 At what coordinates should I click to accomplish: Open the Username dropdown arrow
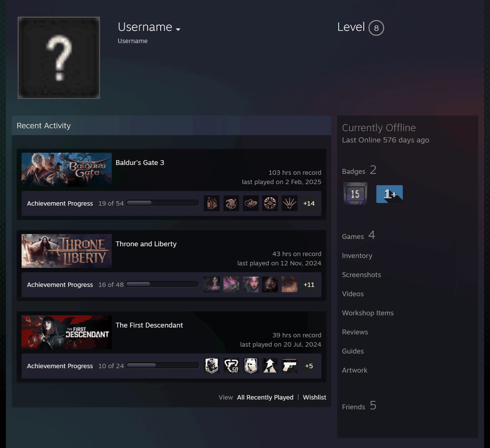(x=178, y=29)
